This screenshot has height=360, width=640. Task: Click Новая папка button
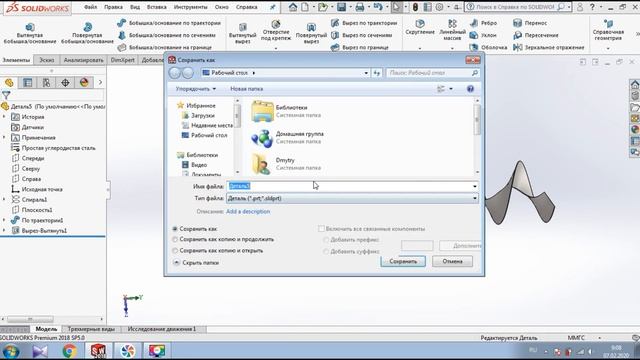pyautogui.click(x=247, y=89)
